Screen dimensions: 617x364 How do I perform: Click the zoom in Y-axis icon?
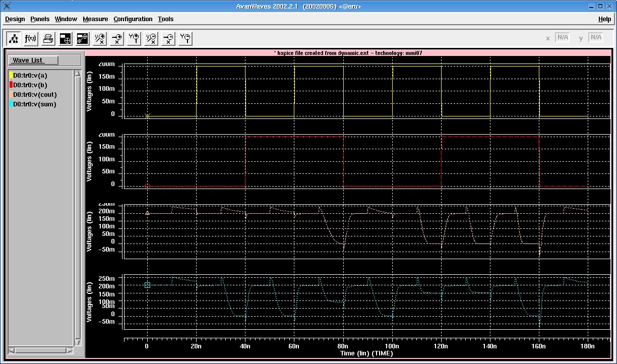[x=134, y=38]
